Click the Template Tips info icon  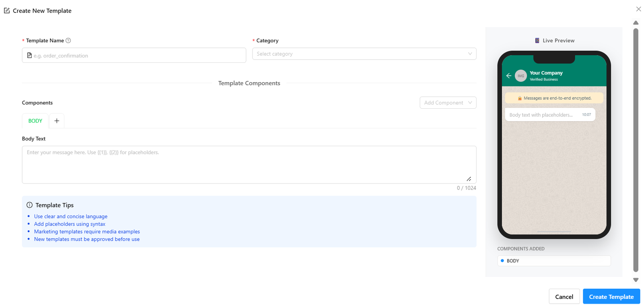click(x=29, y=205)
